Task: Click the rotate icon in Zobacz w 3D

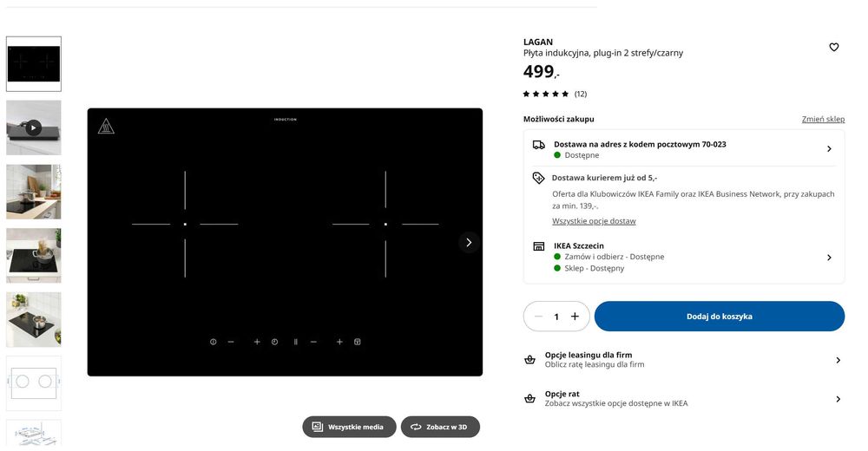Action: tap(416, 427)
